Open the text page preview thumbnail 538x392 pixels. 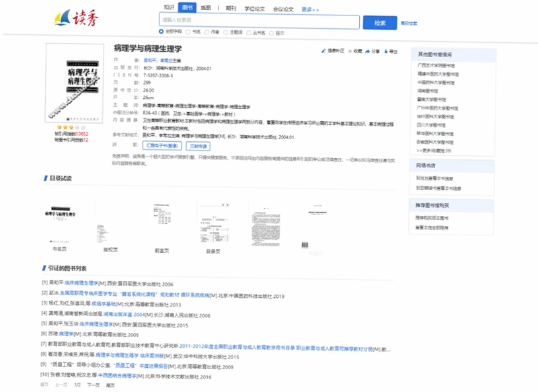[x=266, y=226]
